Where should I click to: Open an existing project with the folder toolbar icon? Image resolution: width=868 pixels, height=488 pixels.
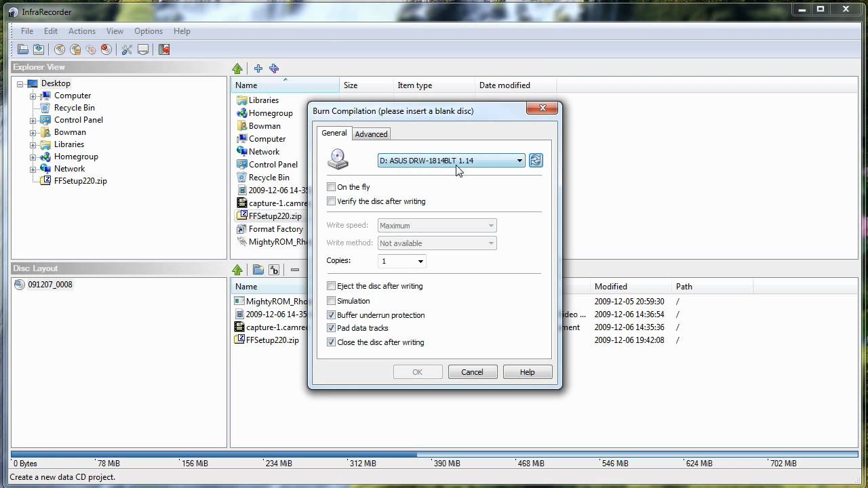coord(22,49)
